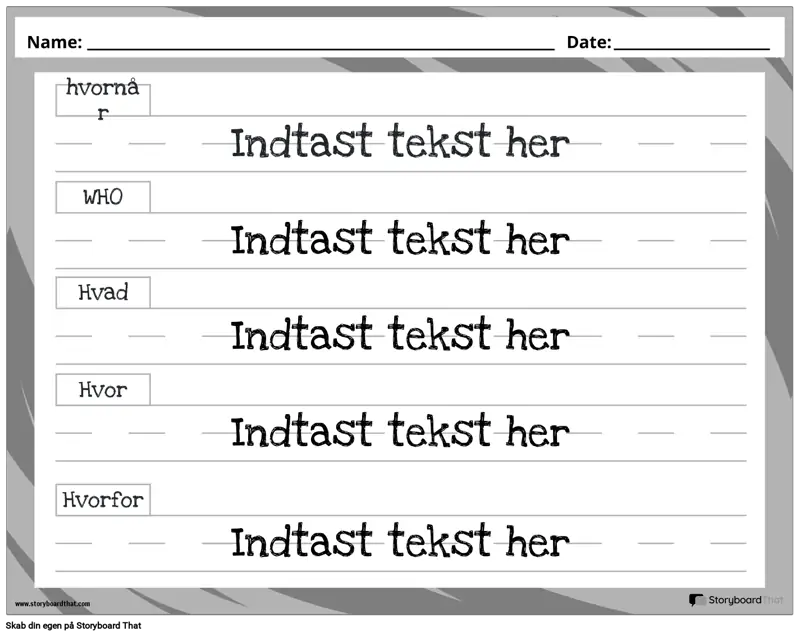Click 'Indtast tekst her' under Hvor
The height and width of the screenshot is (636, 800).
click(400, 432)
